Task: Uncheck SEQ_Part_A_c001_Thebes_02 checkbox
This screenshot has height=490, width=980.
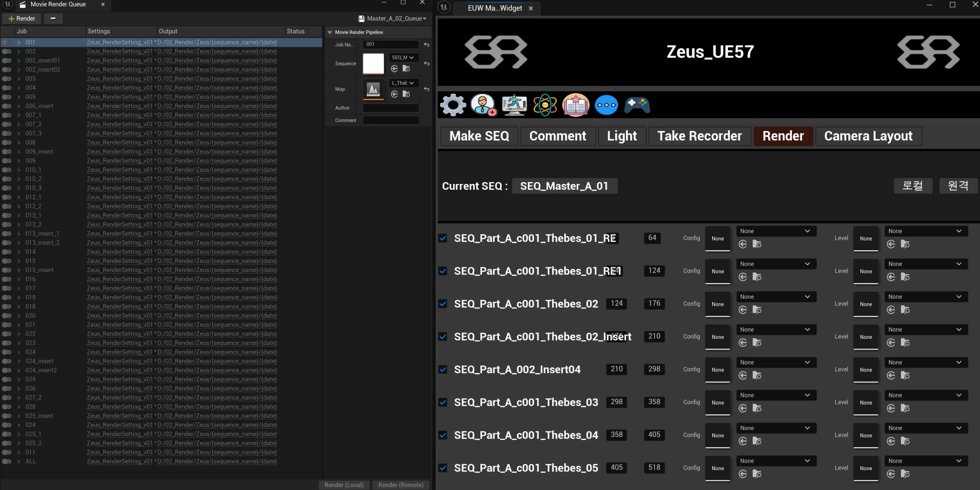Action: [443, 304]
